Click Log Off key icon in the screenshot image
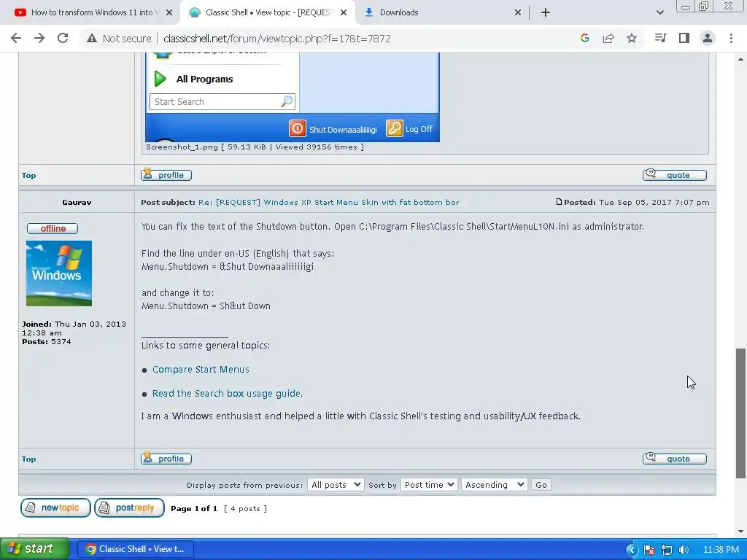The image size is (747, 560). (395, 128)
